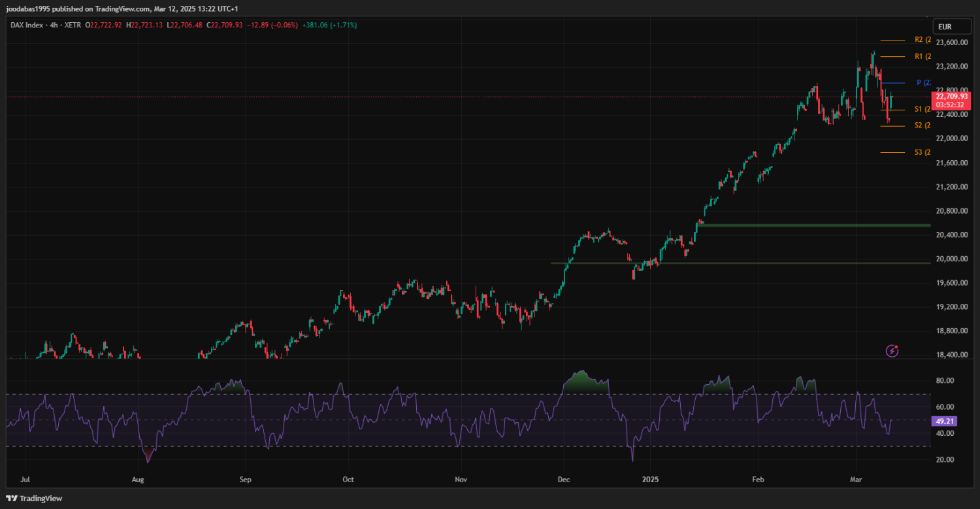Viewport: 980px width, 509px height.
Task: Select the R1 pivot resistance label
Action: coord(923,56)
